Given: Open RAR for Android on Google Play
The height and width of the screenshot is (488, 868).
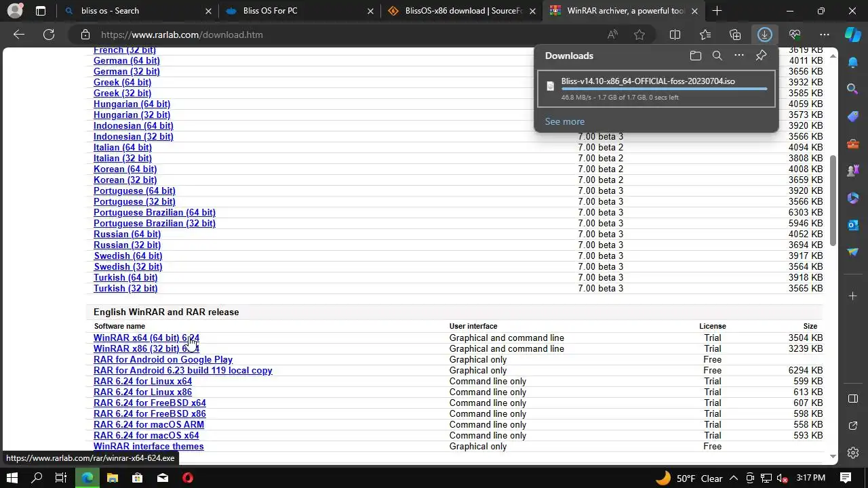Looking at the screenshot, I should coord(163,359).
